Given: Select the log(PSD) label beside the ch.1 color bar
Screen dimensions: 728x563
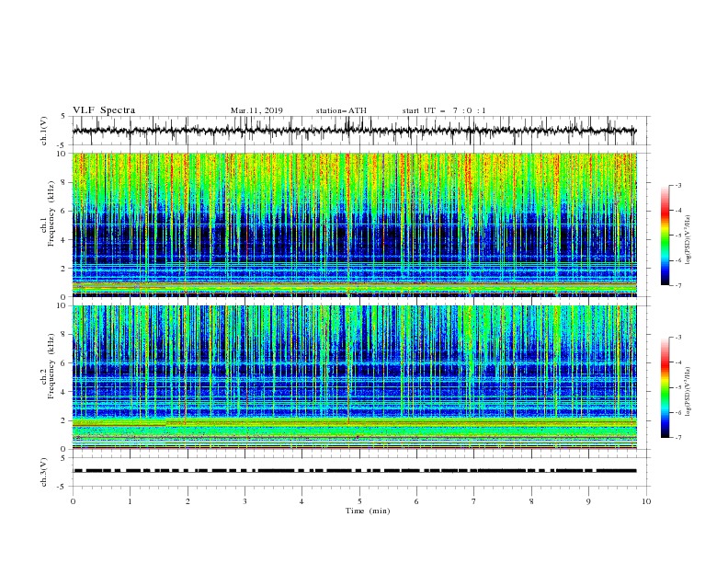Looking at the screenshot, I should [688, 240].
